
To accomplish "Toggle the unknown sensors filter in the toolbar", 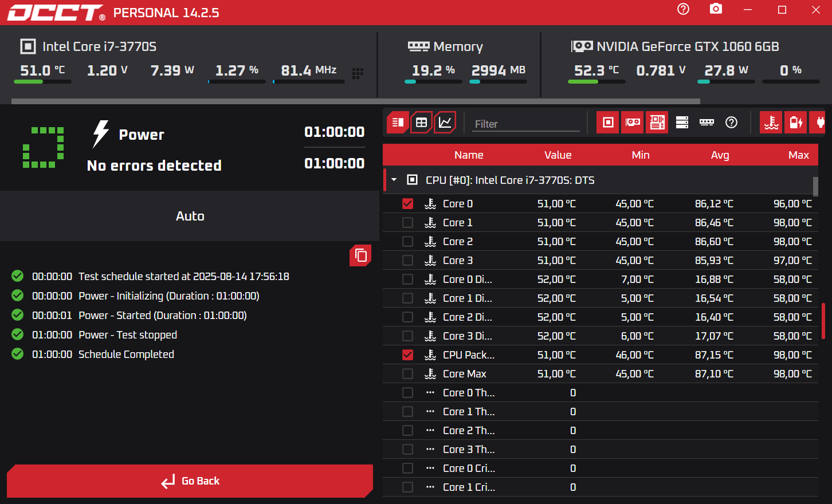I will click(731, 123).
